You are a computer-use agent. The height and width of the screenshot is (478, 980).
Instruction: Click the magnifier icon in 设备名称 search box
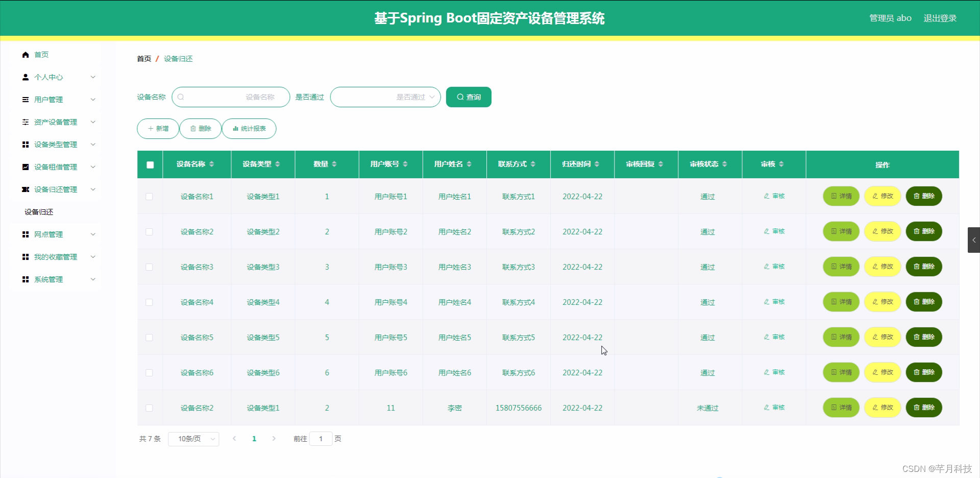click(182, 97)
